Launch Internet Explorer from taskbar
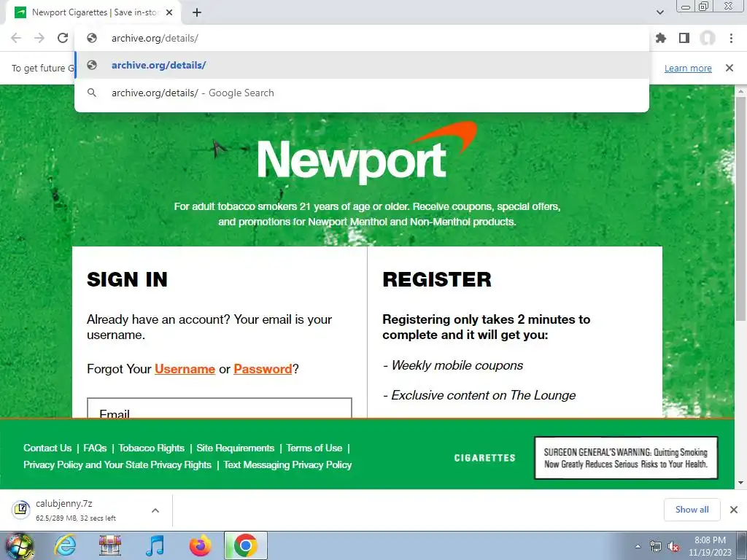 click(x=64, y=545)
